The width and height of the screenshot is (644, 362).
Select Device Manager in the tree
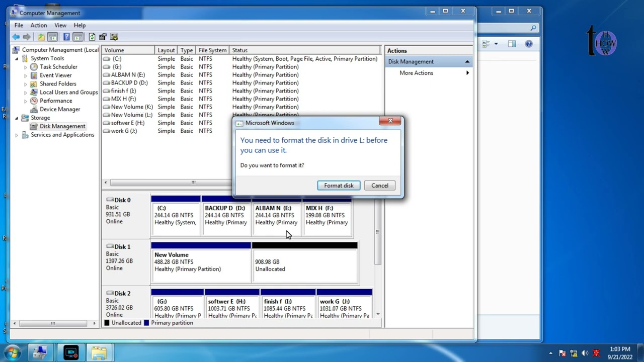coord(60,109)
